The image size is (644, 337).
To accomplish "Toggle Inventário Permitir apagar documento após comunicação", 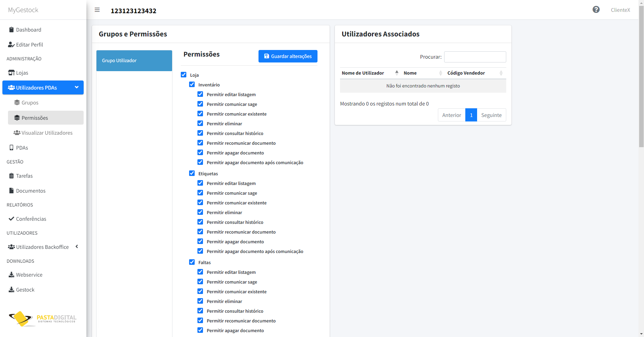I will pyautogui.click(x=200, y=162).
